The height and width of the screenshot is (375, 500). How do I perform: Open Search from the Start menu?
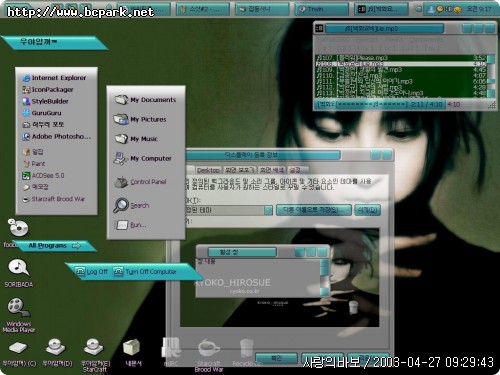pos(131,205)
